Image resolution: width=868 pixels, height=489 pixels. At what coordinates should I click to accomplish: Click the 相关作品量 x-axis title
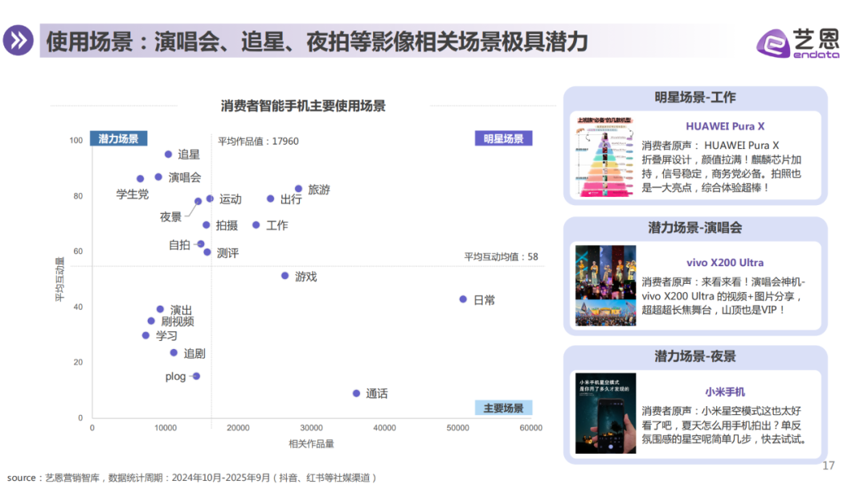point(311,444)
